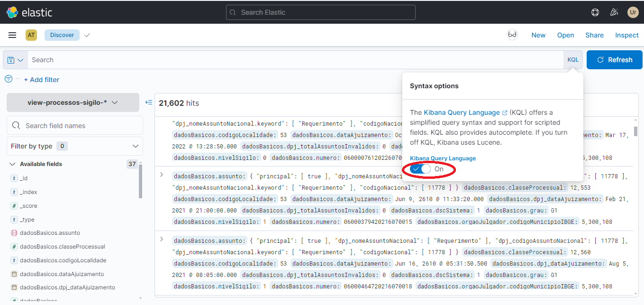Open the saved query dropdown
This screenshot has width=644, height=305.
pyautogui.click(x=15, y=60)
